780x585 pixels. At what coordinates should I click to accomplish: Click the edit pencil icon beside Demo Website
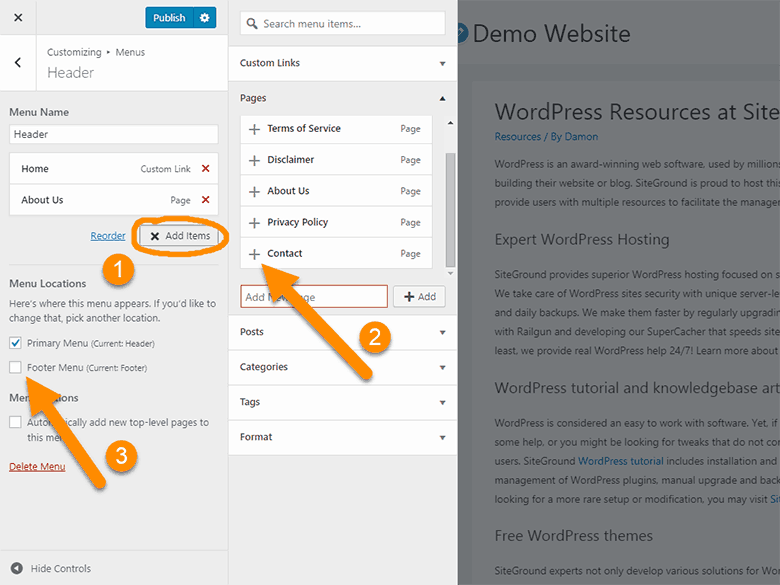tap(462, 33)
